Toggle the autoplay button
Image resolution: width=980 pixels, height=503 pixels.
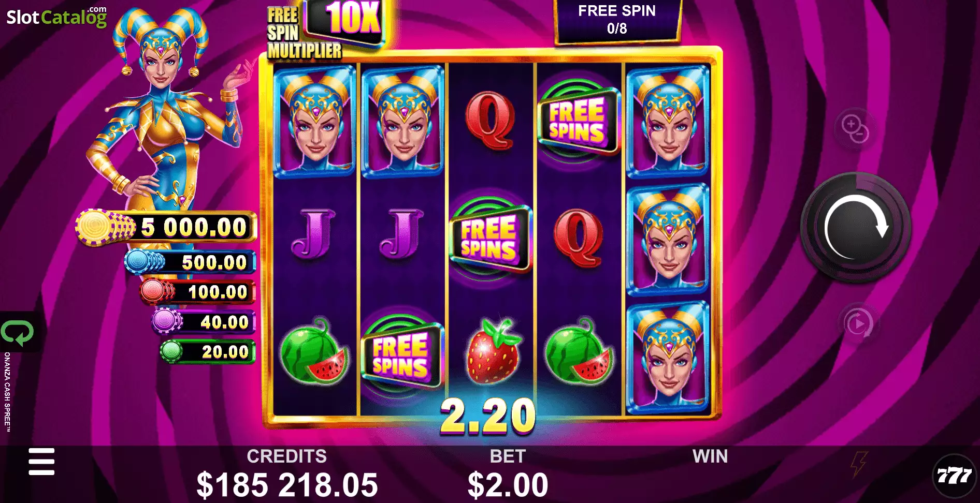click(858, 324)
